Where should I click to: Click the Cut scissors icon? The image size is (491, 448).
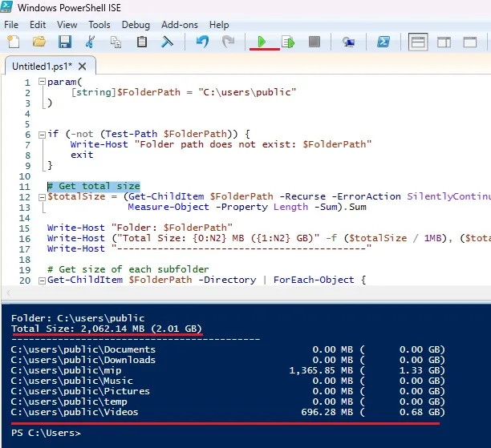(x=91, y=42)
